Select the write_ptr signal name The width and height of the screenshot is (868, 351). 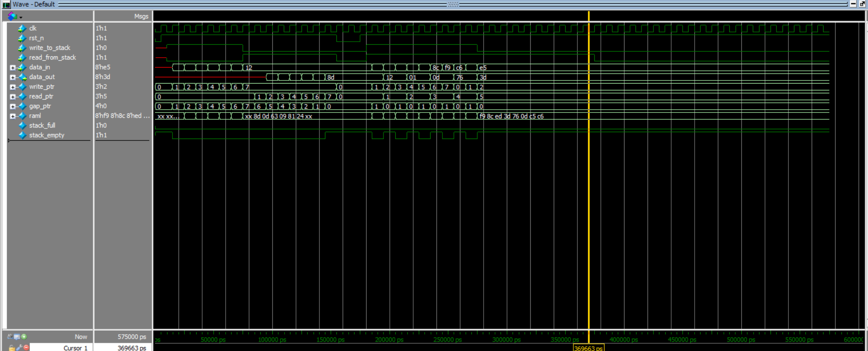pos(42,87)
